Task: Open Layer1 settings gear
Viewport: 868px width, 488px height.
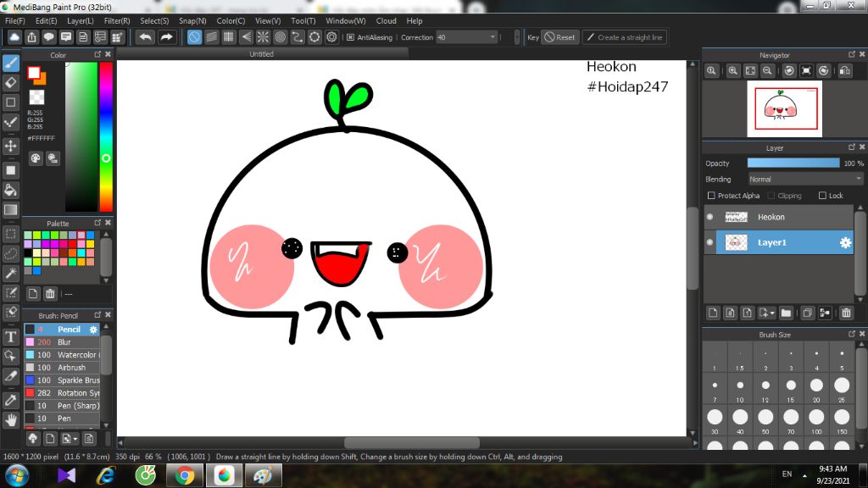Action: (x=845, y=242)
